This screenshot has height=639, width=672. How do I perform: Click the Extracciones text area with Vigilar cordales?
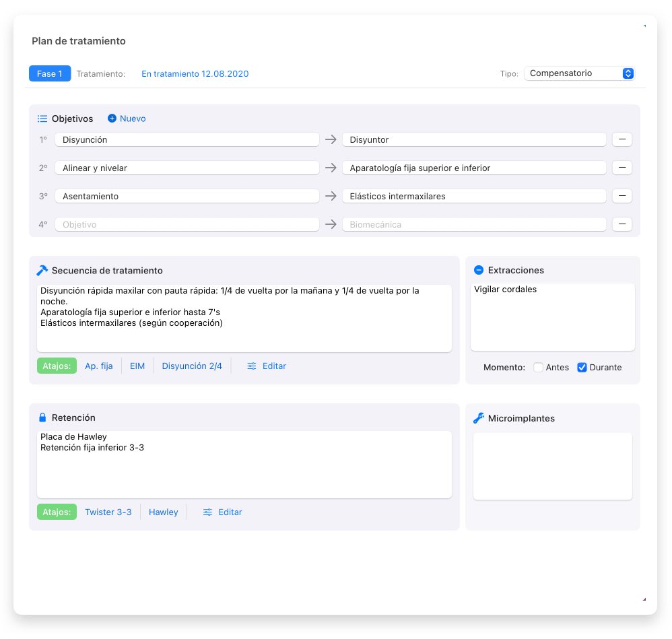click(x=552, y=316)
